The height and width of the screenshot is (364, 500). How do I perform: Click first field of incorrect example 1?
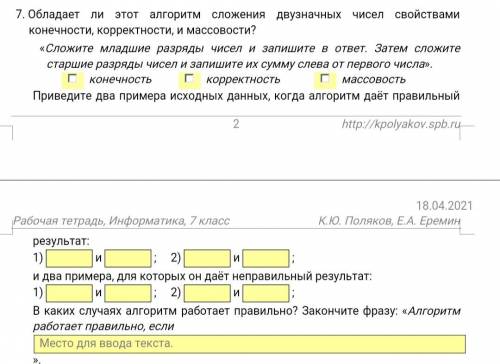tap(69, 293)
